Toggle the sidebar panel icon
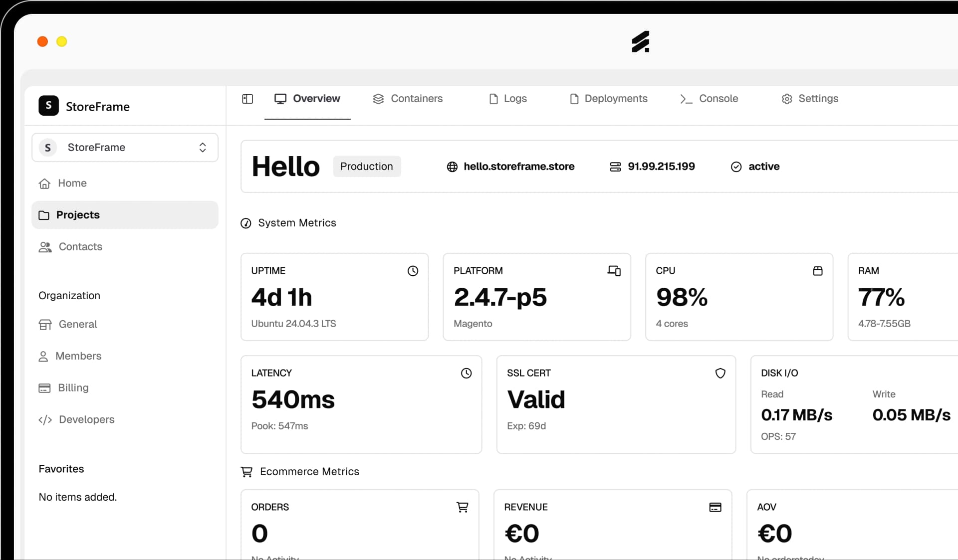This screenshot has height=560, width=958. tap(247, 99)
